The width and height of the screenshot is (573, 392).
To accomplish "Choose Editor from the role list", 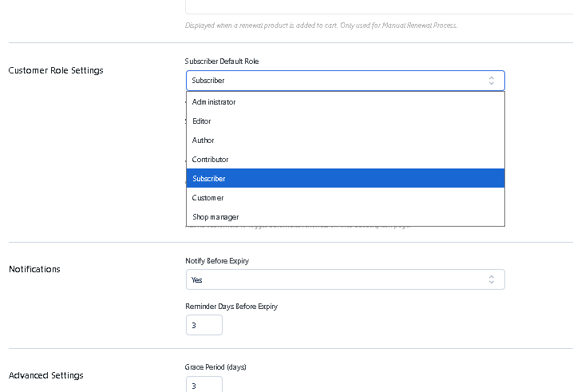I will (202, 121).
